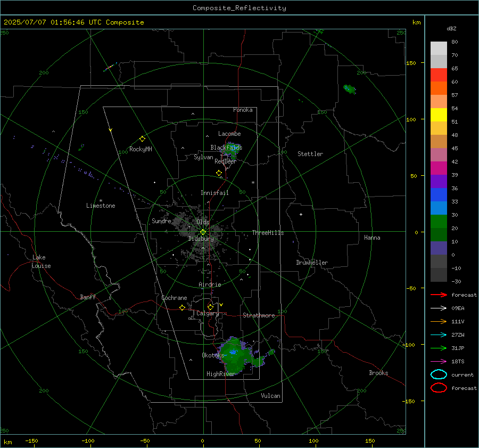Click the red forecast arrow legend
479x448 pixels.
tap(439, 295)
